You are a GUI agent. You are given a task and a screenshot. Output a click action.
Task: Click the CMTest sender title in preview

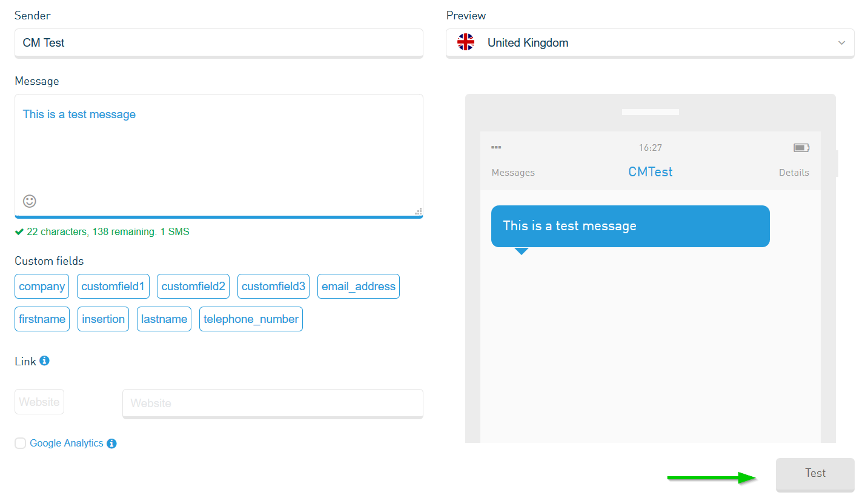[651, 172]
